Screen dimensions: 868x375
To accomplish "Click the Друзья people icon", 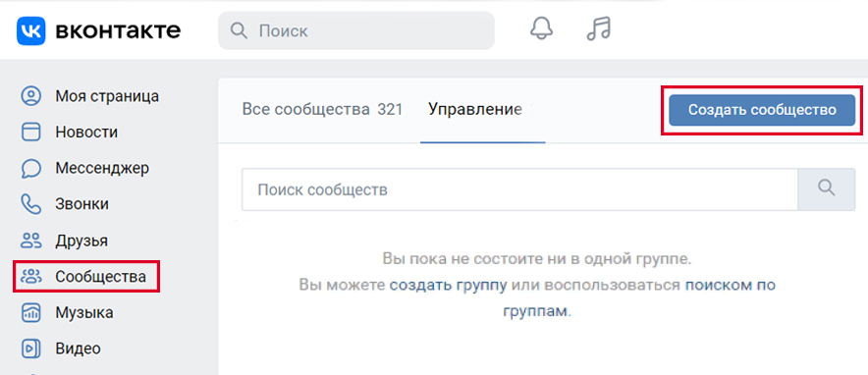I will coord(31,241).
